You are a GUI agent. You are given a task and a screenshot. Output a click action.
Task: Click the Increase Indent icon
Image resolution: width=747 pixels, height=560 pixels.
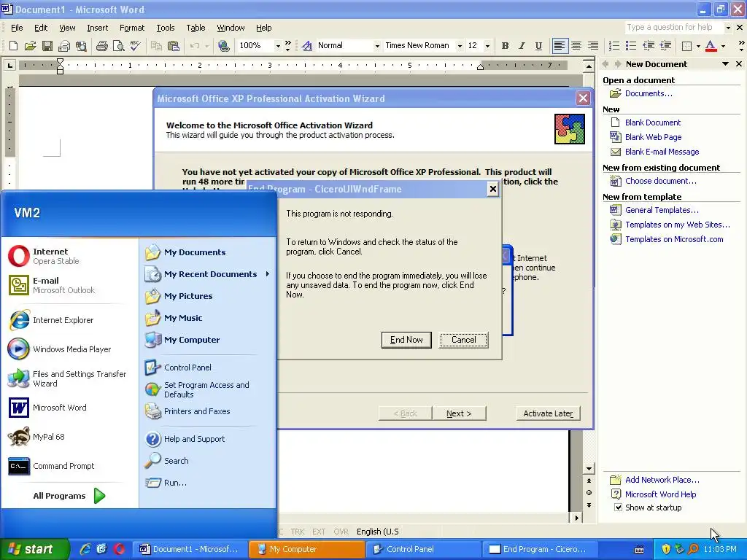pyautogui.click(x=665, y=46)
